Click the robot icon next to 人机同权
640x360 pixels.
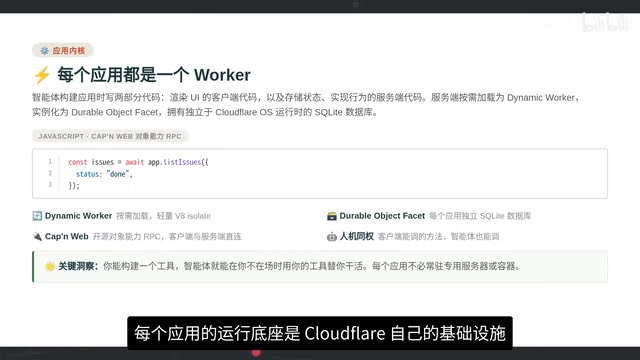click(332, 236)
